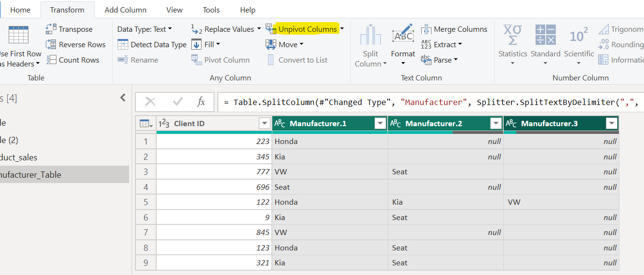
Task: Expand the Extract dropdown arrow
Action: pos(460,44)
